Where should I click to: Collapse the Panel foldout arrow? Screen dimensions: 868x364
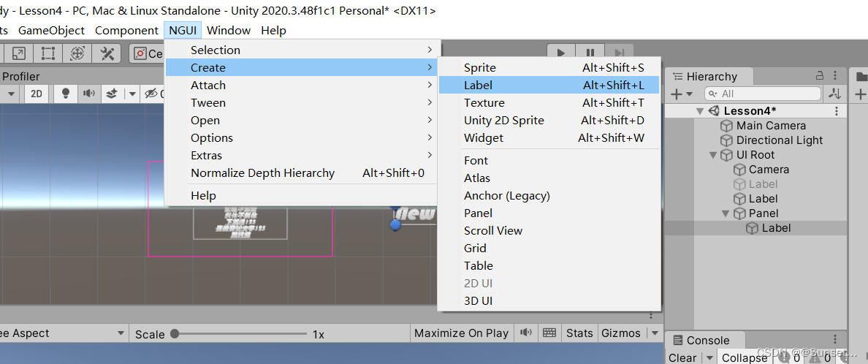tap(726, 213)
